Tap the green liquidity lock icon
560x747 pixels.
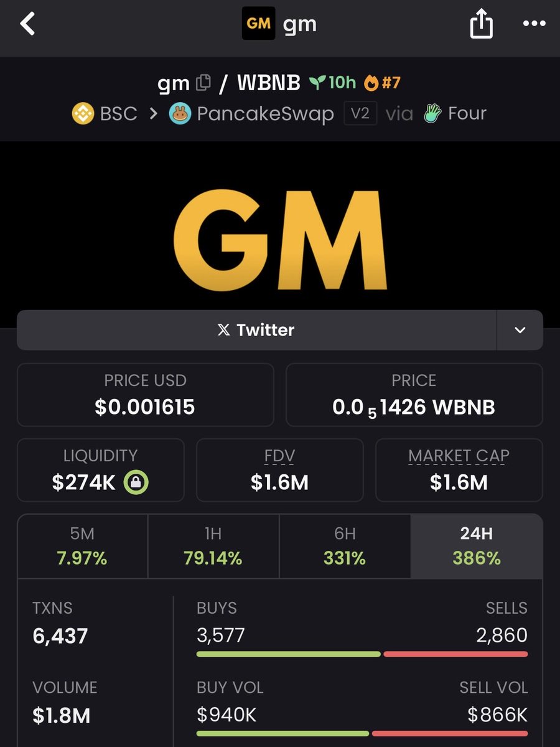pos(136,482)
